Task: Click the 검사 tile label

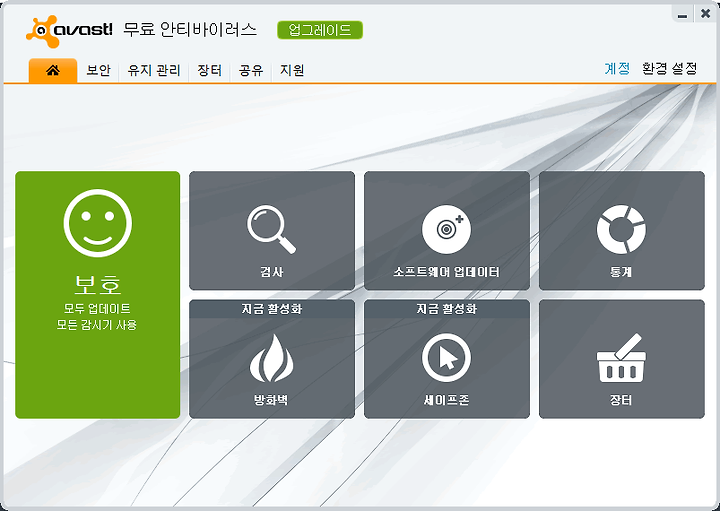Action: click(271, 272)
